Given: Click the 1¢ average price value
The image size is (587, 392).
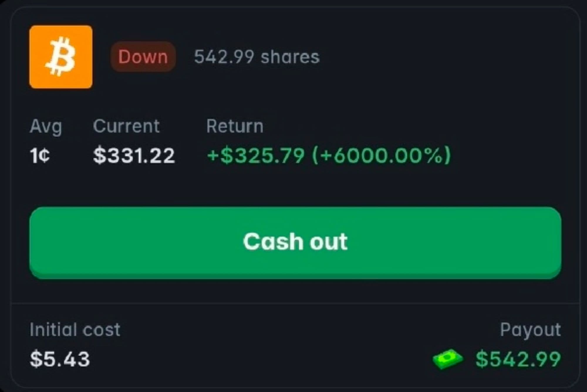Looking at the screenshot, I should (x=40, y=155).
